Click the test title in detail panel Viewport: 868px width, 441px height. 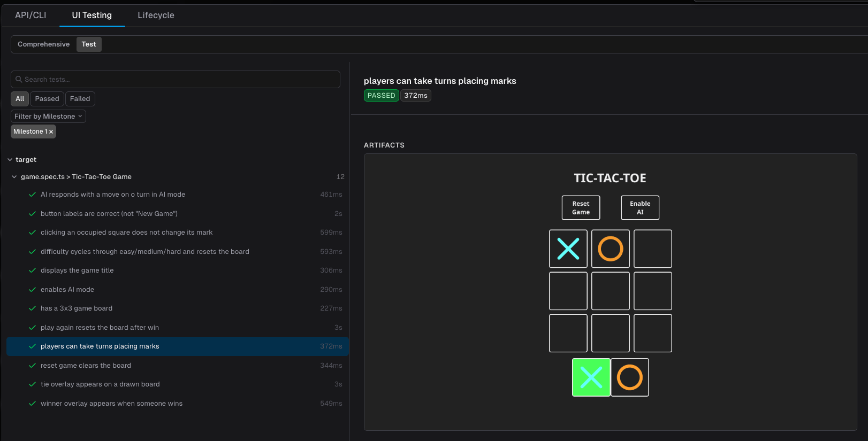point(440,81)
